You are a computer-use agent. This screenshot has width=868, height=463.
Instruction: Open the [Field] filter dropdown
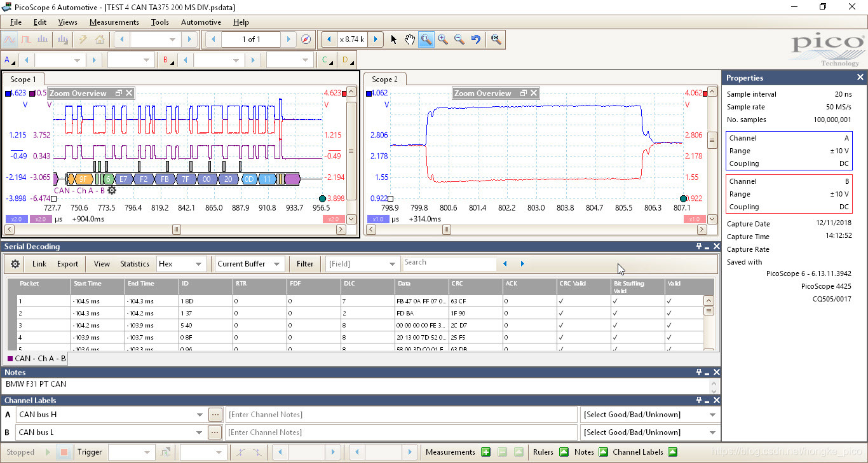coord(363,264)
